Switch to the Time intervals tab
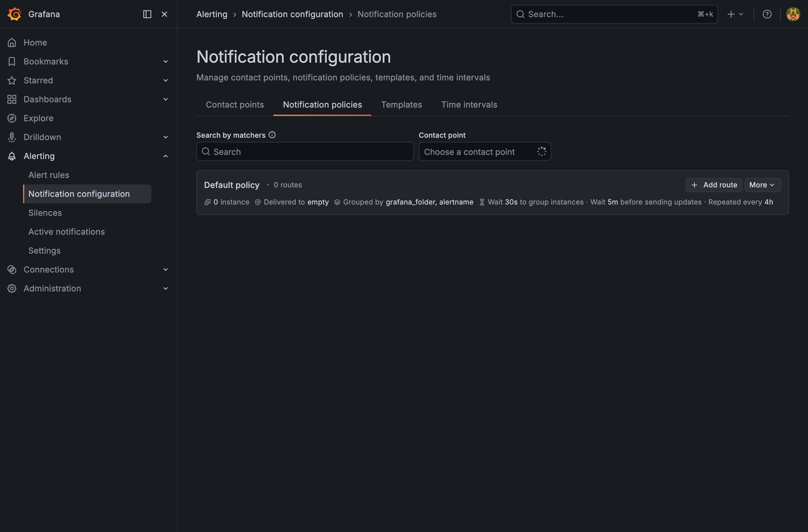The width and height of the screenshot is (808, 532). coord(469,105)
